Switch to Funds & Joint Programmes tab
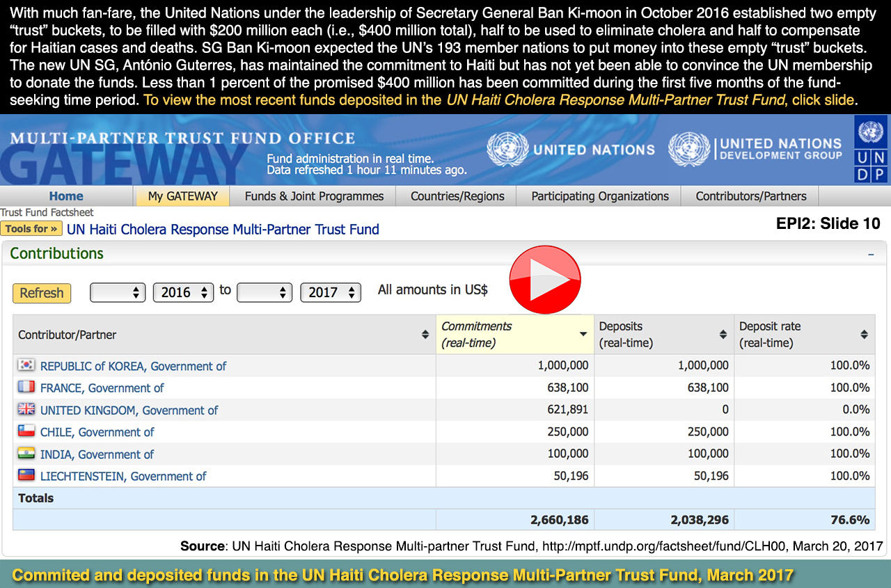Screen dimensions: 891x588 click(314, 196)
